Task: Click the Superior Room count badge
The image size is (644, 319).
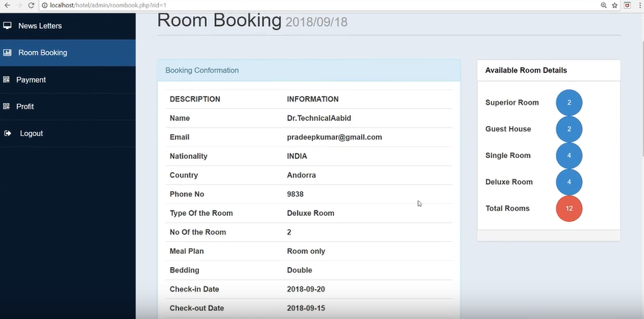Action: pos(569,102)
